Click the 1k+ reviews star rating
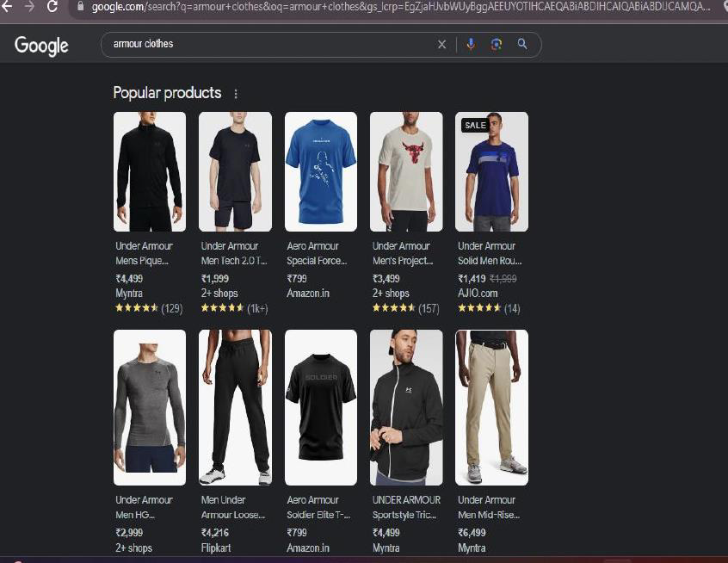The image size is (728, 563). [x=234, y=308]
